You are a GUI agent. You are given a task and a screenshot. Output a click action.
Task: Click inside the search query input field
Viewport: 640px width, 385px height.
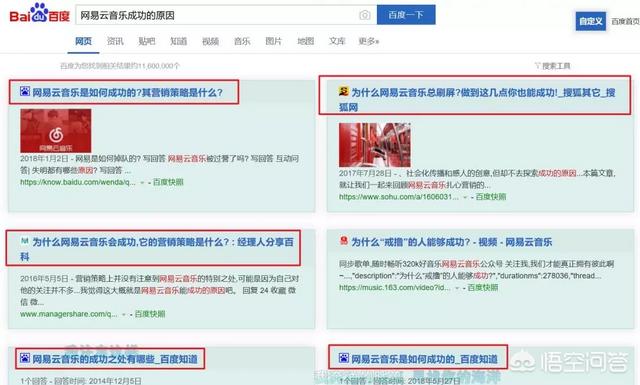click(216, 15)
